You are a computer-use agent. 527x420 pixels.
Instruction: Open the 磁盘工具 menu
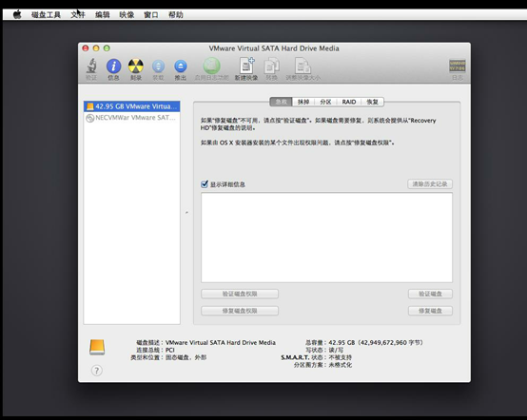(x=46, y=15)
